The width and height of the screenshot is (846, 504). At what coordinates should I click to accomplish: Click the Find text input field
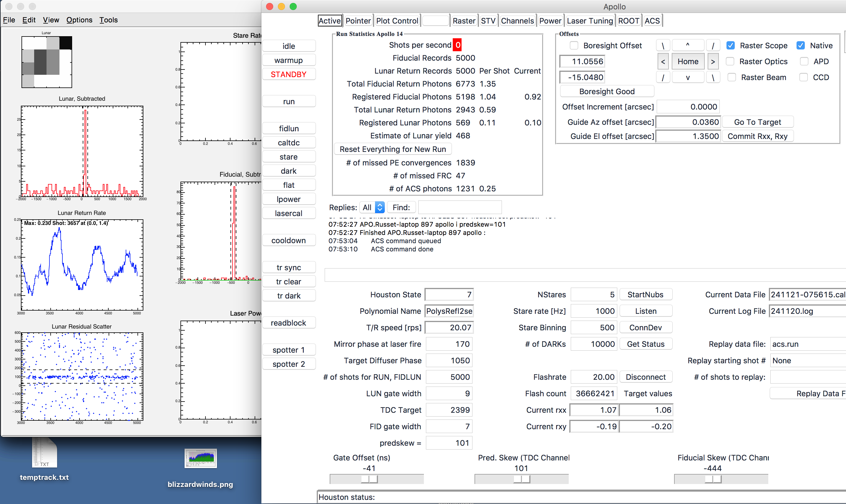(460, 207)
